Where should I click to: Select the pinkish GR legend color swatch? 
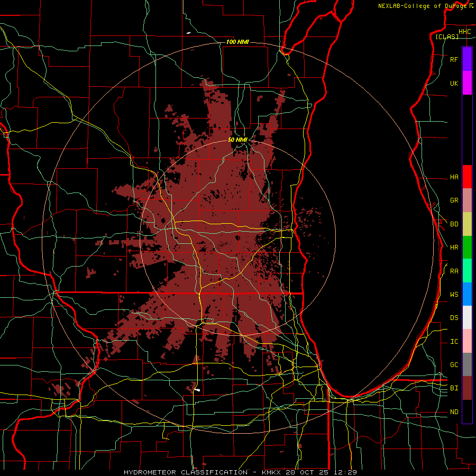coord(467,200)
